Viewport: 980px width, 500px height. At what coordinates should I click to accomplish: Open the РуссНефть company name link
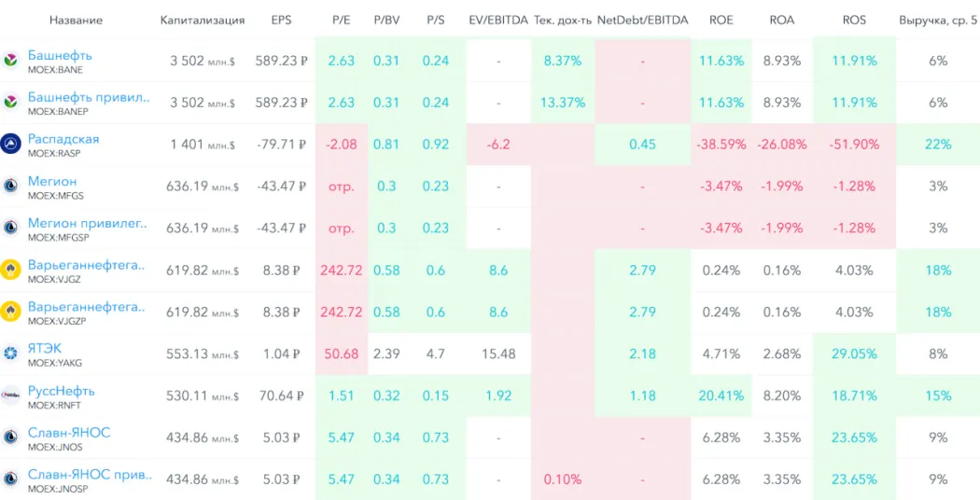[x=62, y=391]
